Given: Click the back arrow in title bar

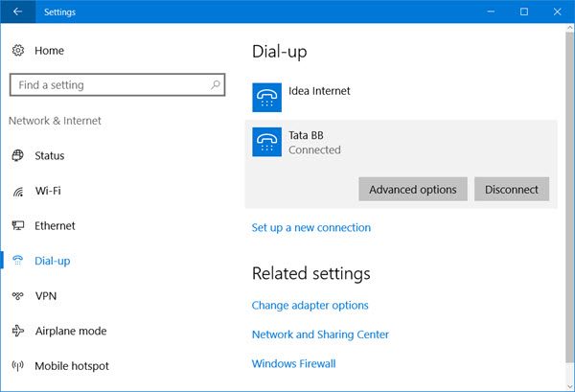Looking at the screenshot, I should [x=17, y=12].
